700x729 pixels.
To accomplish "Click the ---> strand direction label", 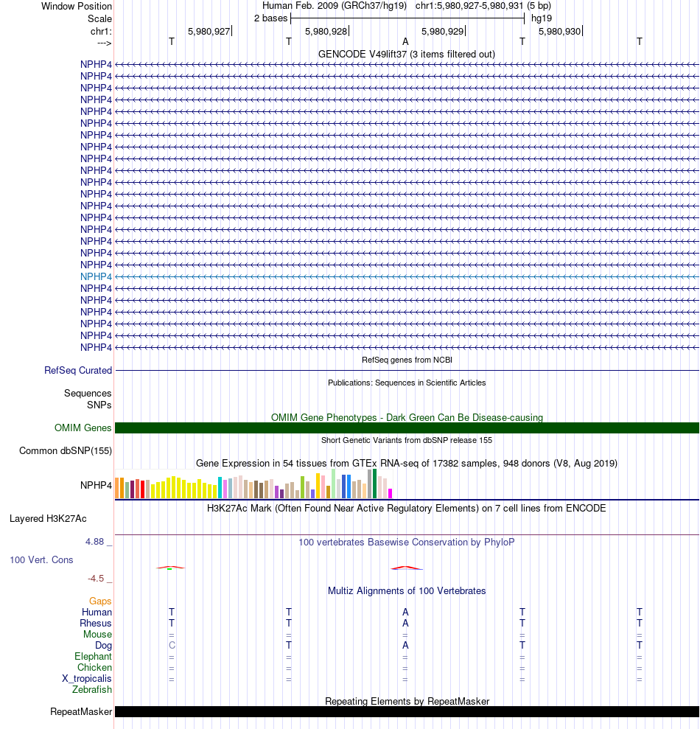I will tap(105, 43).
